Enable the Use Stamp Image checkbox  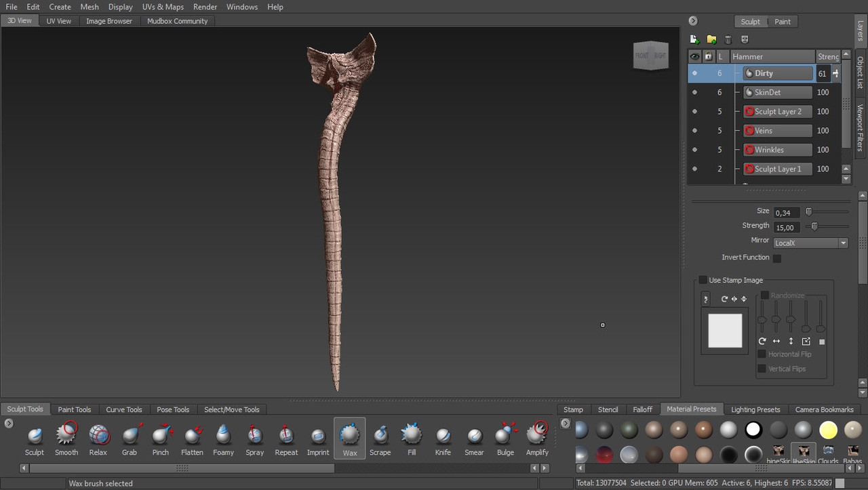click(703, 280)
